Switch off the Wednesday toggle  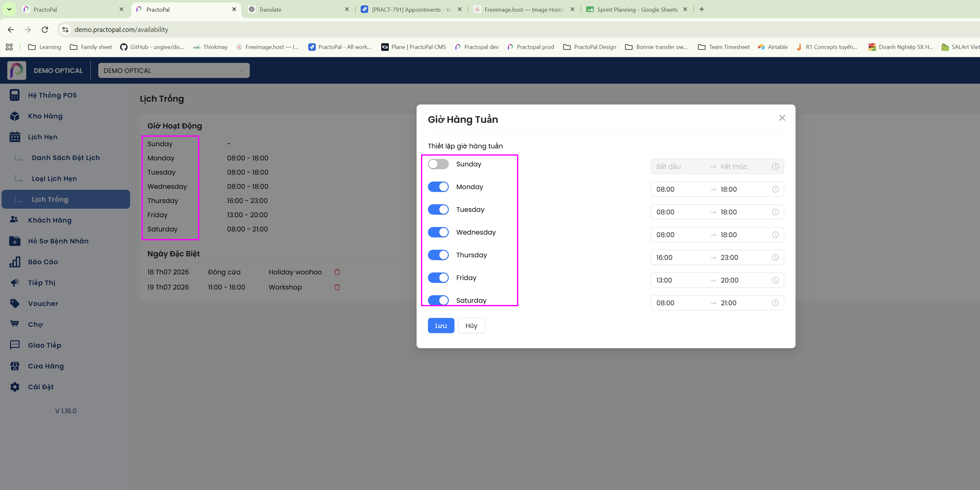[438, 232]
